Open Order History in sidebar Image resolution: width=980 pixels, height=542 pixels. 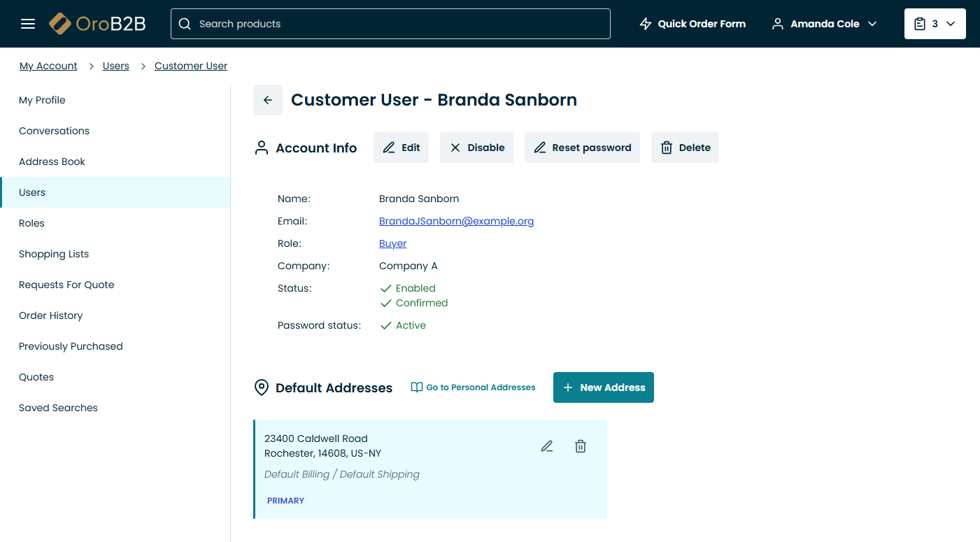(x=51, y=315)
